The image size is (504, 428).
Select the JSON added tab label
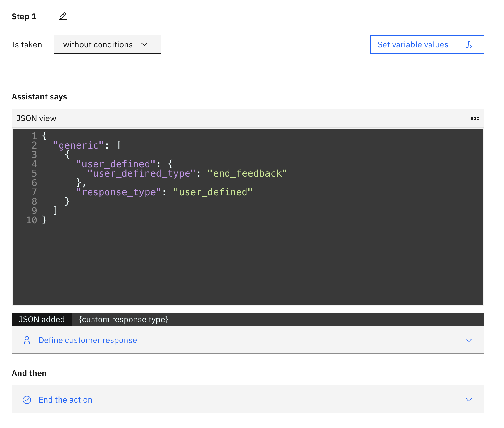(42, 319)
